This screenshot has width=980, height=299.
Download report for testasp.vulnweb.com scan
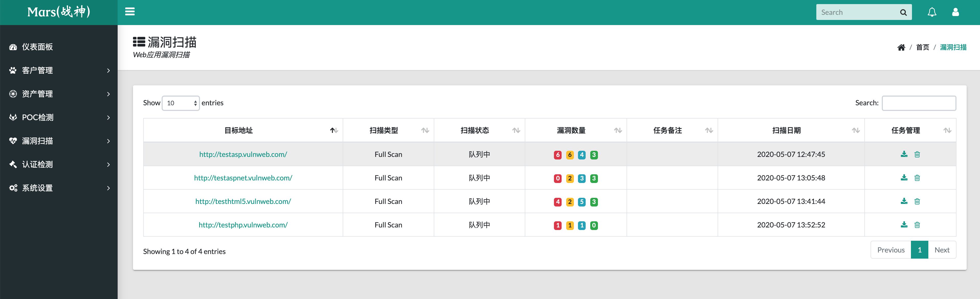904,154
